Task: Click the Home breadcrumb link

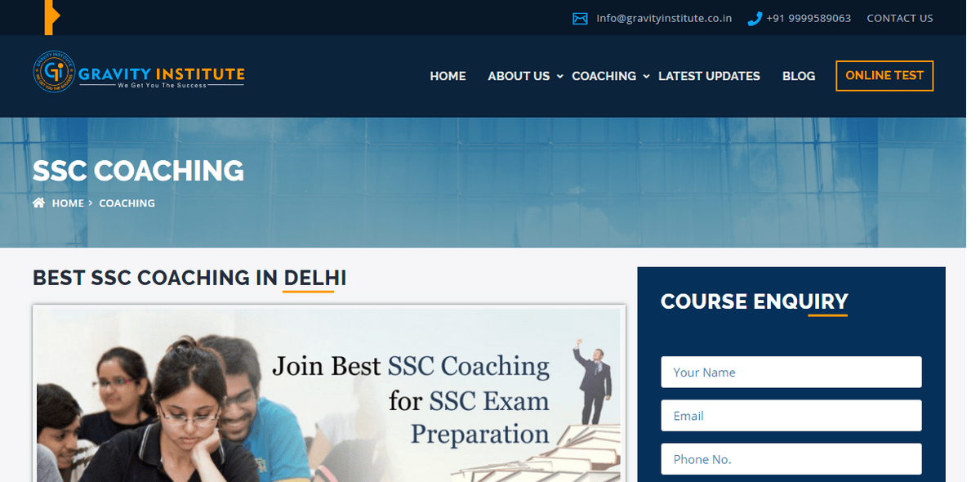Action: tap(68, 203)
